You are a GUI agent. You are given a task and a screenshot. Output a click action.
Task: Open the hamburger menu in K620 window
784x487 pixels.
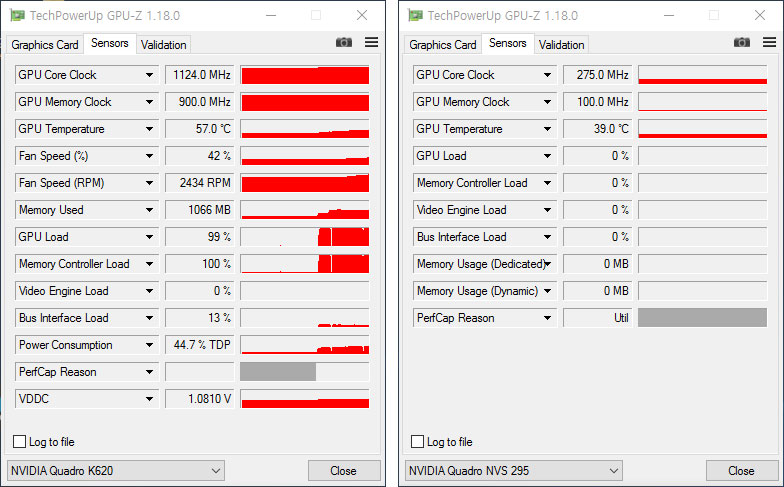click(x=372, y=42)
